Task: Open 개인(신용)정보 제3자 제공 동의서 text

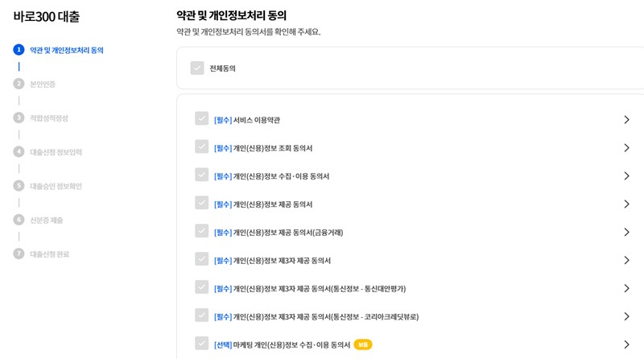Action: click(x=282, y=261)
